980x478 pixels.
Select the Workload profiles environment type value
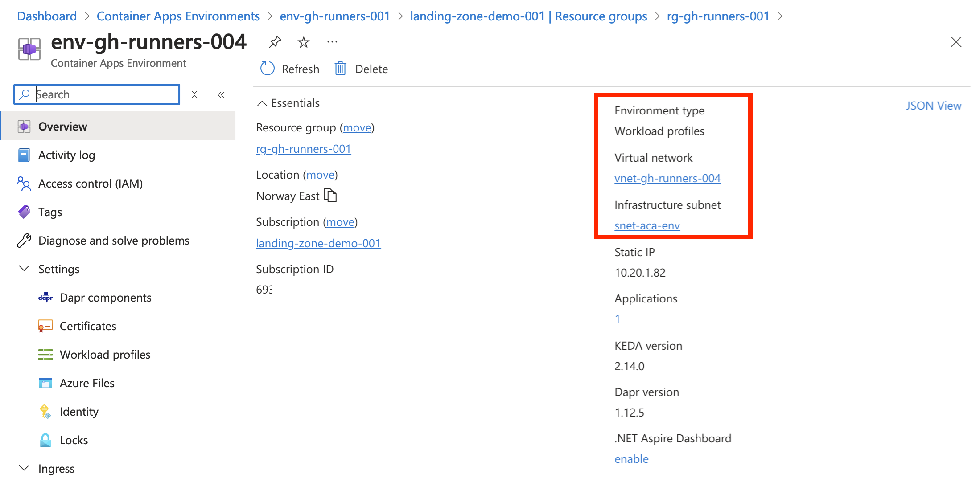[659, 131]
